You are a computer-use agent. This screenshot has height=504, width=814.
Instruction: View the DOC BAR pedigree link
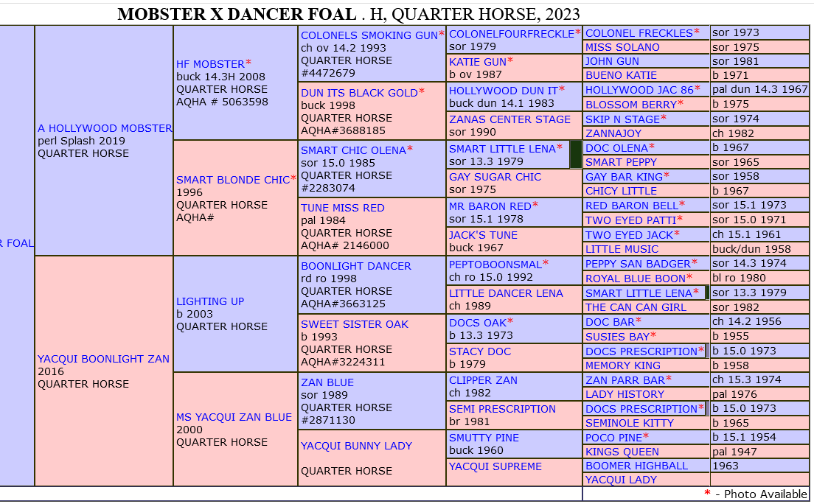click(610, 322)
